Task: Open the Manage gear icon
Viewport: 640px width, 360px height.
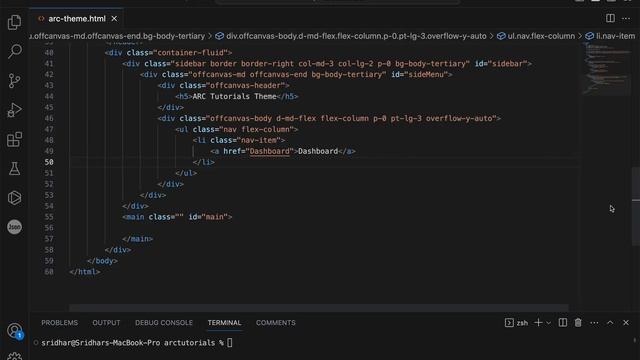Action: (14, 356)
